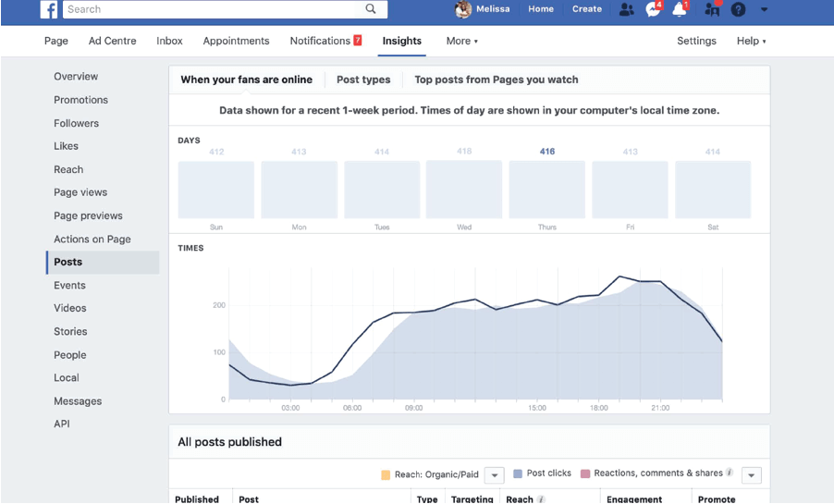Click info icon beside Reactions, comments & shares
834x504 pixels.
click(730, 473)
